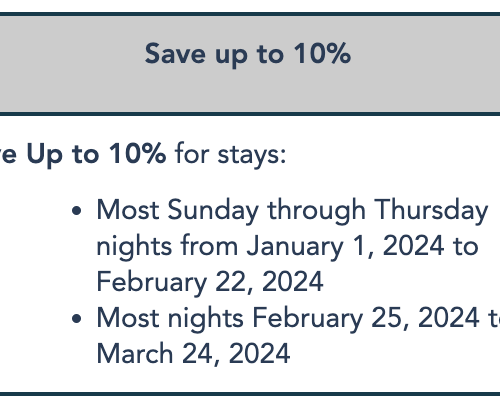Select the "February 22, 2024" date text
500x416 pixels.
pyautogui.click(x=210, y=282)
